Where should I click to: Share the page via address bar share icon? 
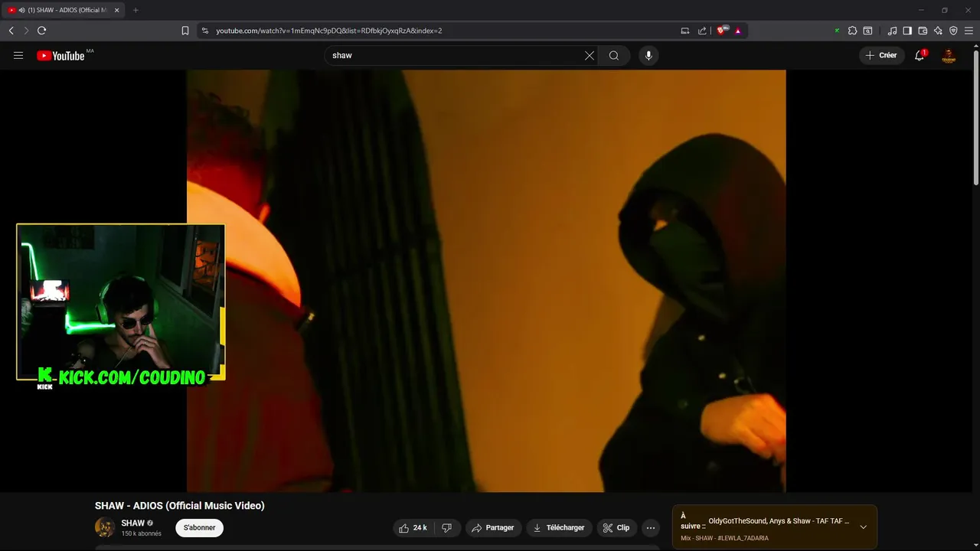[702, 31]
